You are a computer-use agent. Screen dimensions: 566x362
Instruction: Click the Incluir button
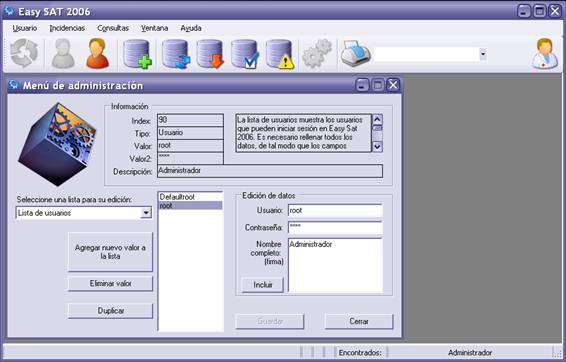pos(262,285)
